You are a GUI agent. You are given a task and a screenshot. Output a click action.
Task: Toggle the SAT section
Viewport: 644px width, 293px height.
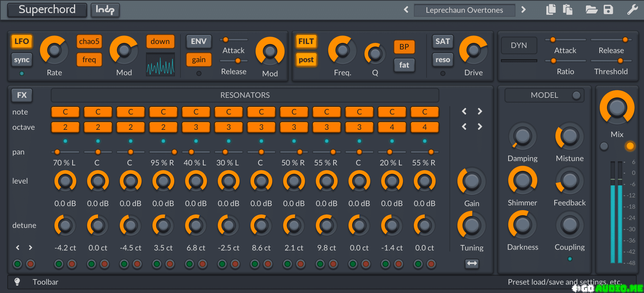point(443,41)
